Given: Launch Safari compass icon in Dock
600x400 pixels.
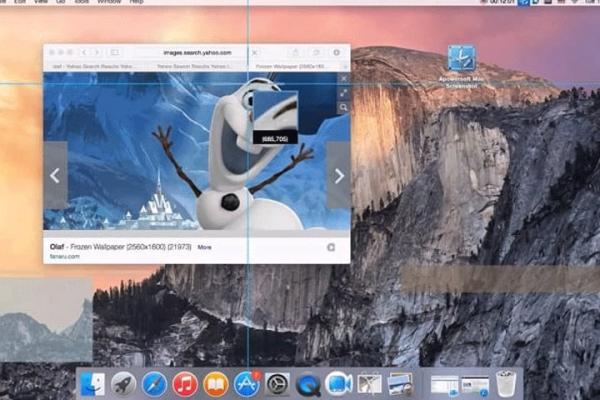Looking at the screenshot, I should pyautogui.click(x=154, y=384).
